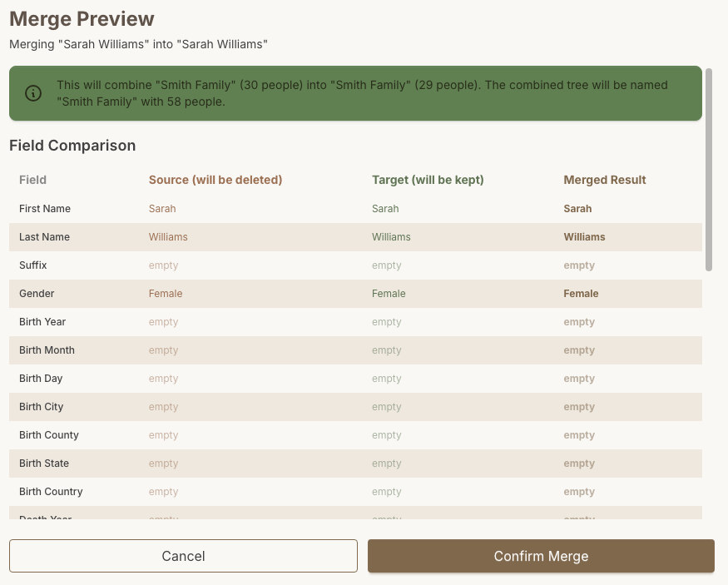Click the Merging Sarah Williams subtitle text

tap(138, 44)
